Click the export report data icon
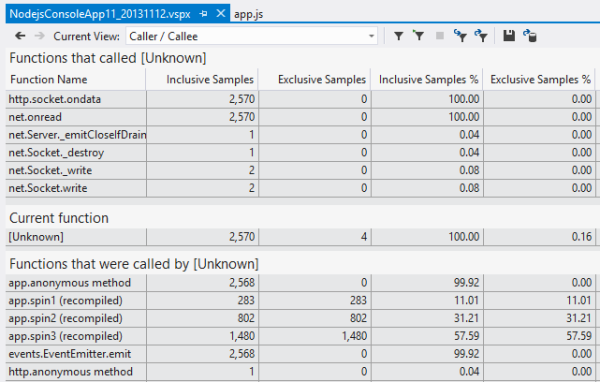 pos(530,36)
